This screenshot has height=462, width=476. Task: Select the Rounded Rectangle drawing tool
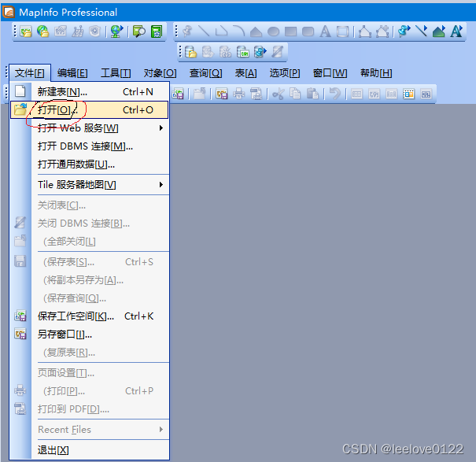(x=308, y=31)
